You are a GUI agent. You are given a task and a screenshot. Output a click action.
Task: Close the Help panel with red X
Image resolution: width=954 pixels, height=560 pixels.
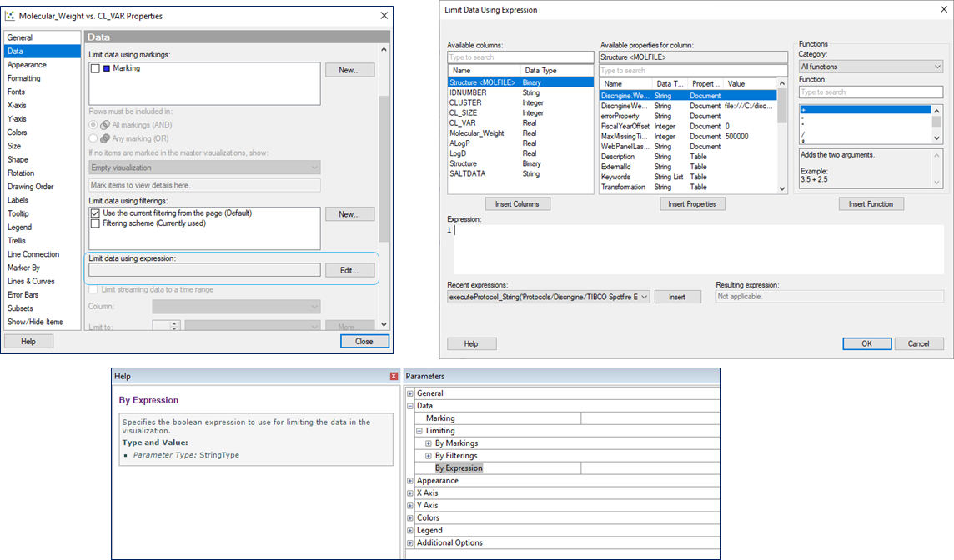(394, 377)
